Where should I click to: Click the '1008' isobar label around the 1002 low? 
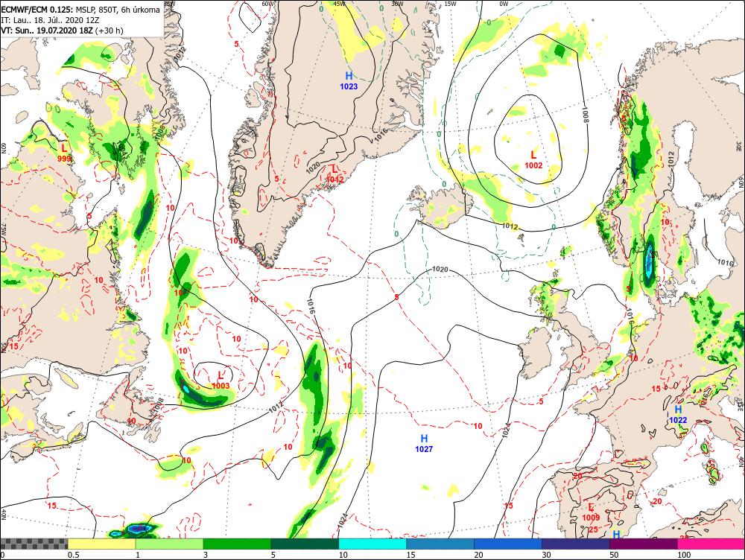tap(586, 115)
